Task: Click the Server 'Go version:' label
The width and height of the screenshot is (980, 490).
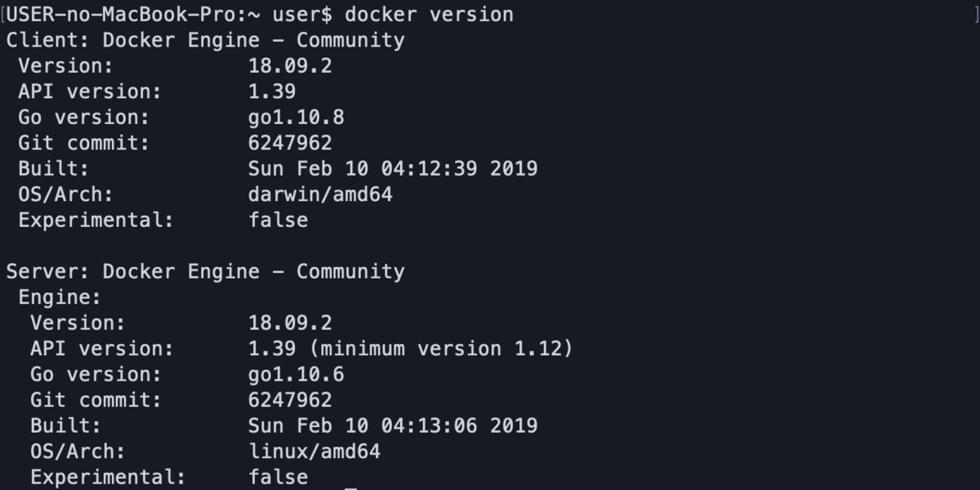Action: click(x=96, y=374)
